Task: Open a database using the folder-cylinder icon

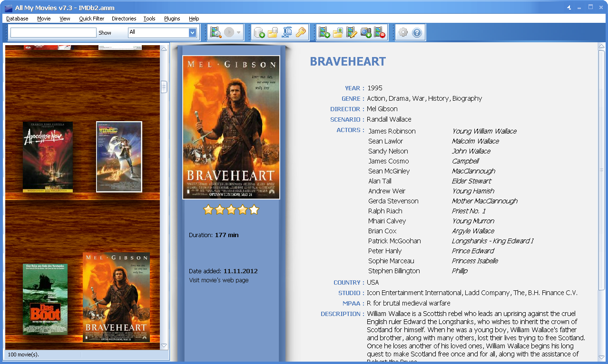Action: click(273, 32)
